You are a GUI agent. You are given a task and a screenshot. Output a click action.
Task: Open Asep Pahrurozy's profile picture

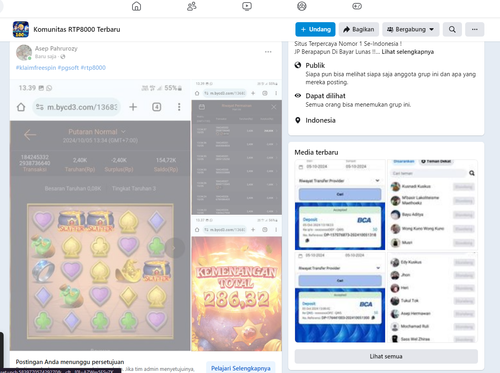24,52
